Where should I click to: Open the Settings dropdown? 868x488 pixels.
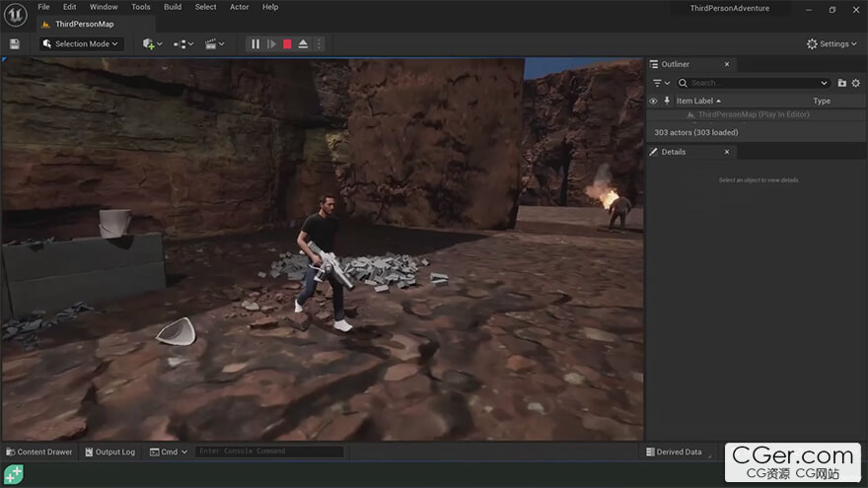point(832,43)
